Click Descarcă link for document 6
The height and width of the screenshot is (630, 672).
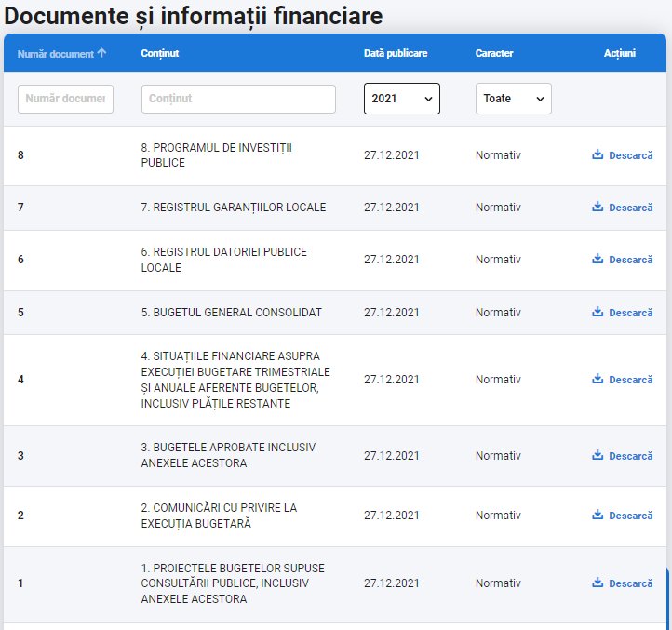630,260
